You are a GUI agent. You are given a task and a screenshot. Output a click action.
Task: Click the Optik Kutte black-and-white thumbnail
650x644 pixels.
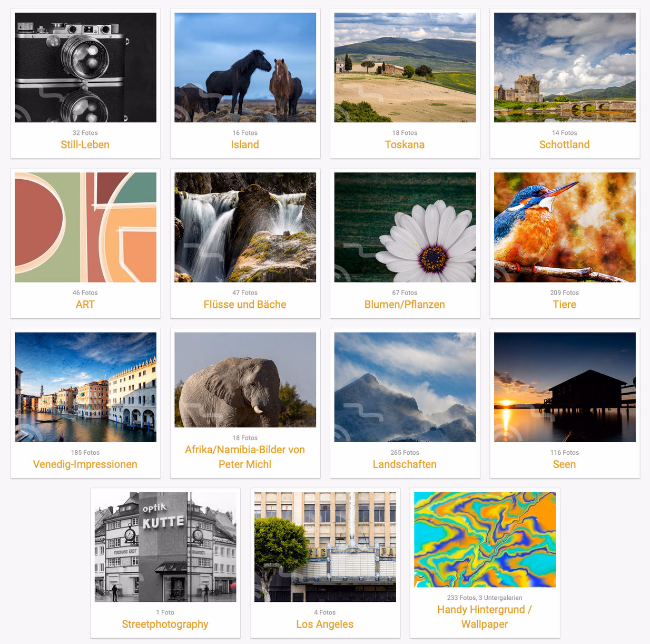click(165, 547)
